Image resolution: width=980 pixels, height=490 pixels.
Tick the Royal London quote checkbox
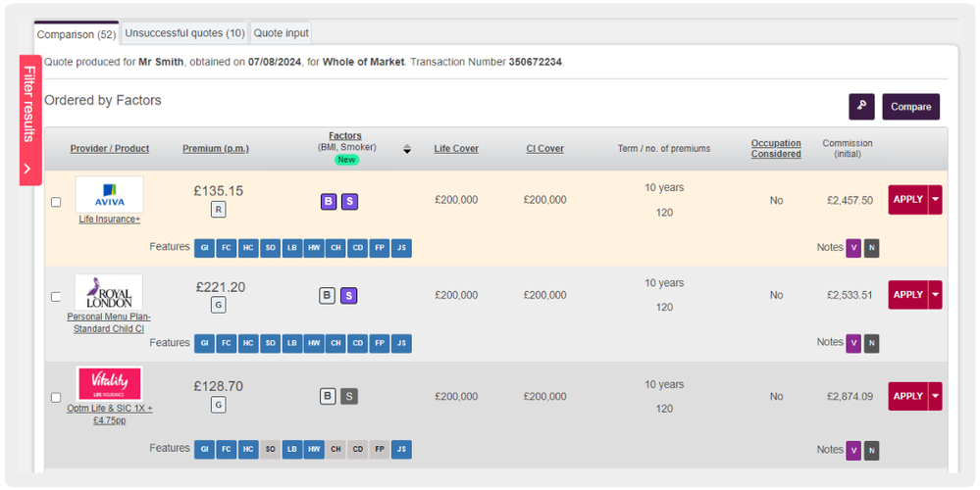click(x=56, y=297)
